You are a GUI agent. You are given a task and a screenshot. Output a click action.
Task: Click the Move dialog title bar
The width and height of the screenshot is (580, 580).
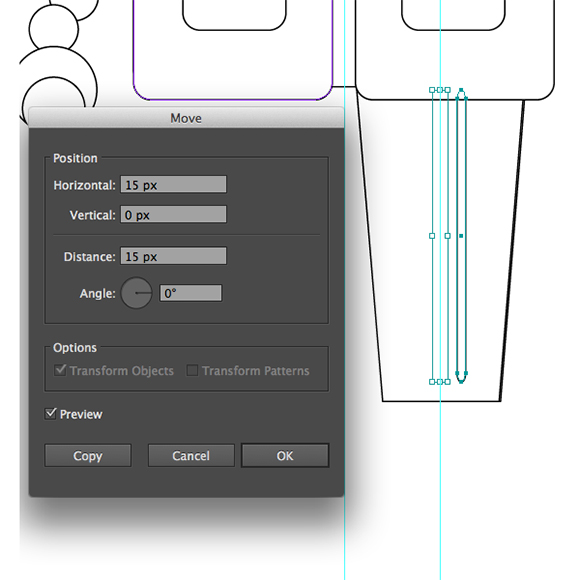click(186, 118)
